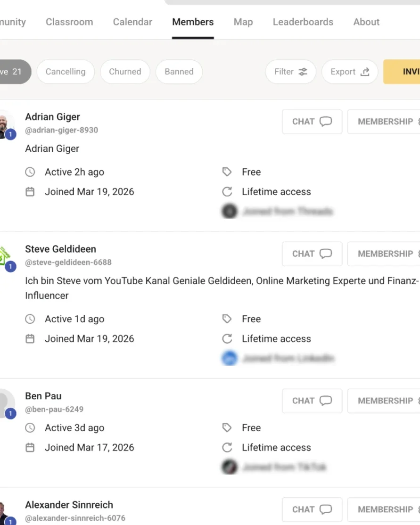Show Cancelling members filter
This screenshot has height=525, width=420.
66,72
